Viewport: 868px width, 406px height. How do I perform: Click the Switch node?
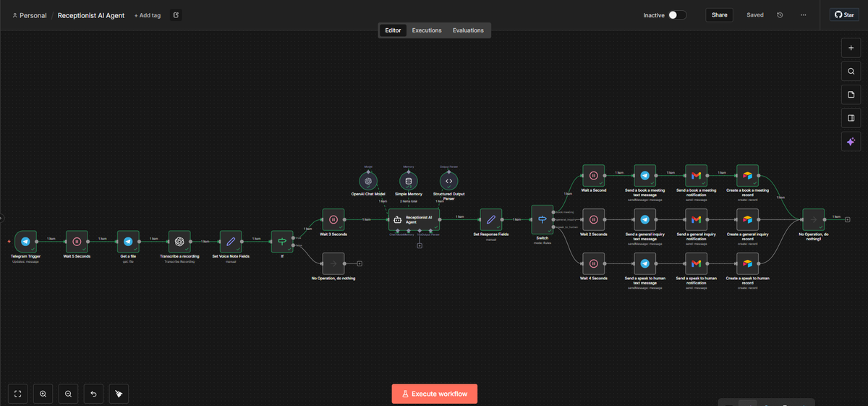[542, 219]
